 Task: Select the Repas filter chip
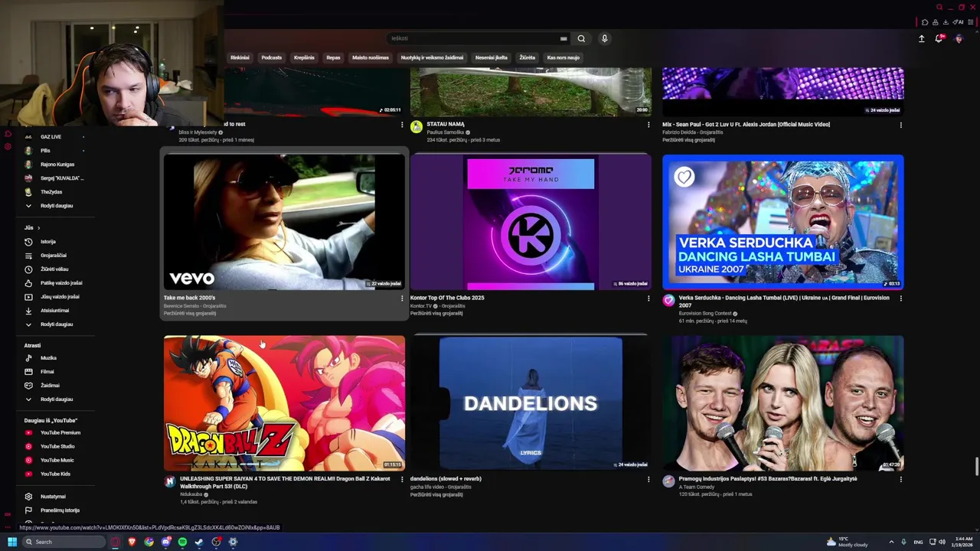(333, 57)
